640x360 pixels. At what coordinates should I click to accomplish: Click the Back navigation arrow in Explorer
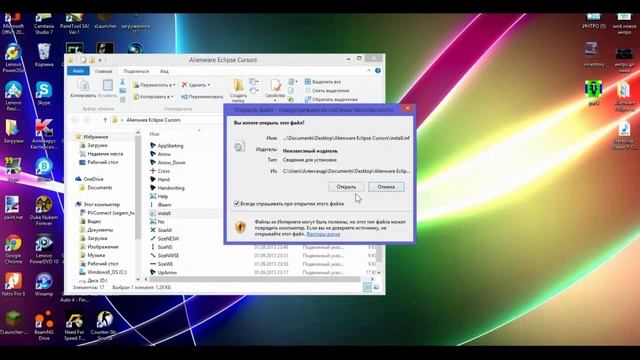(75, 120)
